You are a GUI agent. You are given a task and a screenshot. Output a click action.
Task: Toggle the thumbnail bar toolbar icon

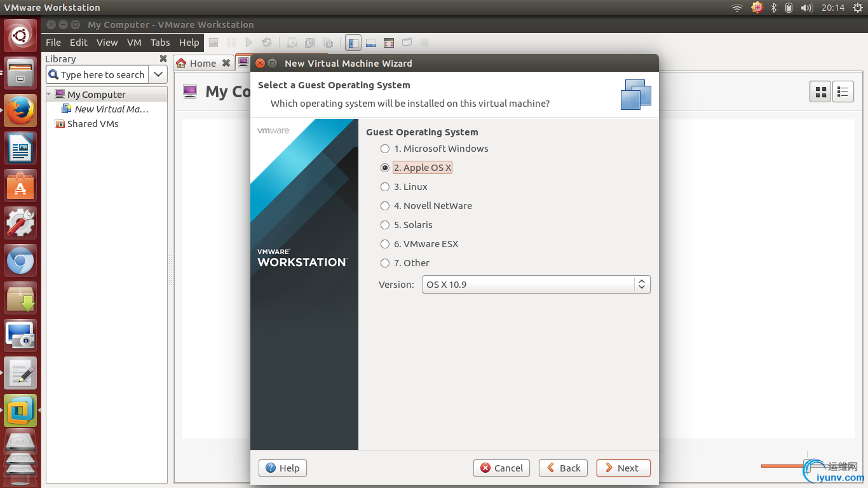(x=371, y=43)
